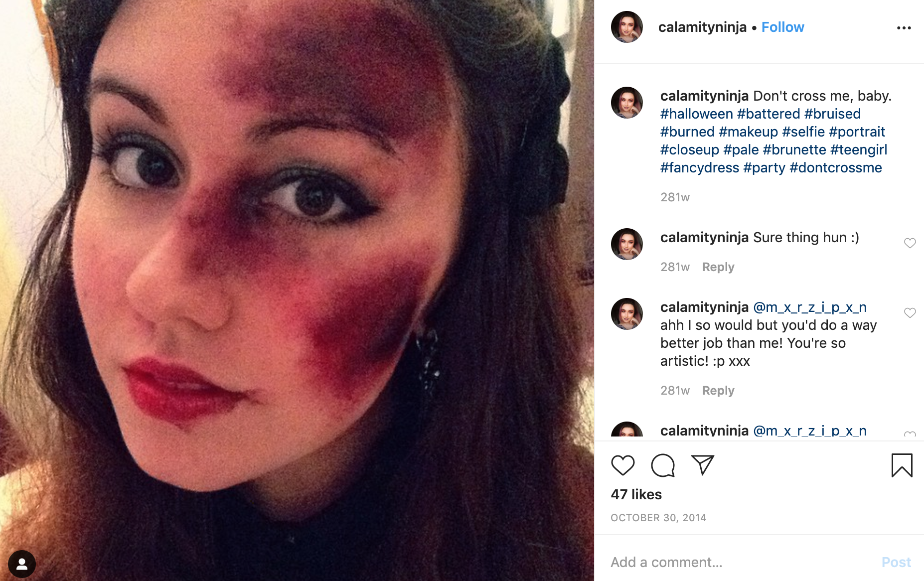The height and width of the screenshot is (581, 924).
Task: Share post via paper plane icon
Action: pos(703,465)
